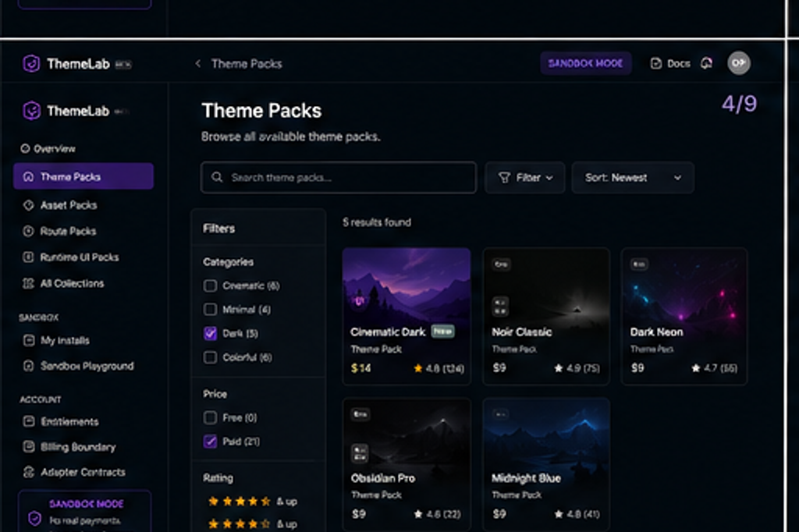This screenshot has width=799, height=532.
Task: Open the Obsidian Pro theme card
Action: click(407, 463)
